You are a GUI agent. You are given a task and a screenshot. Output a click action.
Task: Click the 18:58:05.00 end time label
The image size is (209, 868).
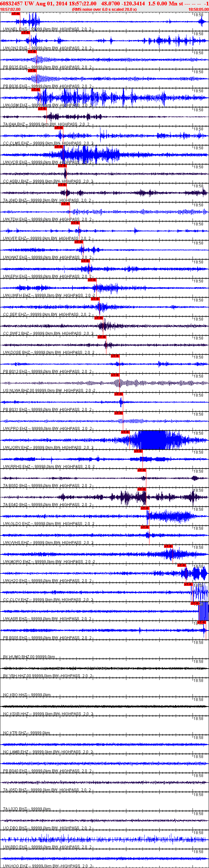tap(199, 10)
